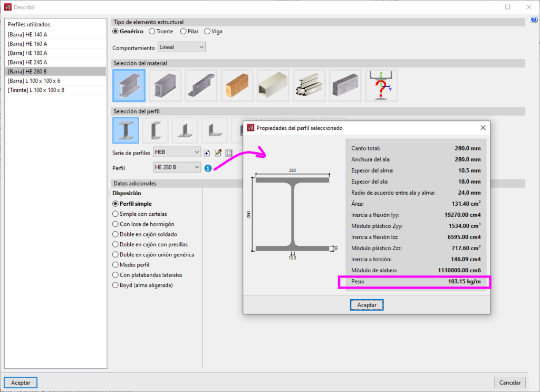The width and height of the screenshot is (540, 392).
Task: Choose the channel (C) profile icon
Action: point(156,130)
